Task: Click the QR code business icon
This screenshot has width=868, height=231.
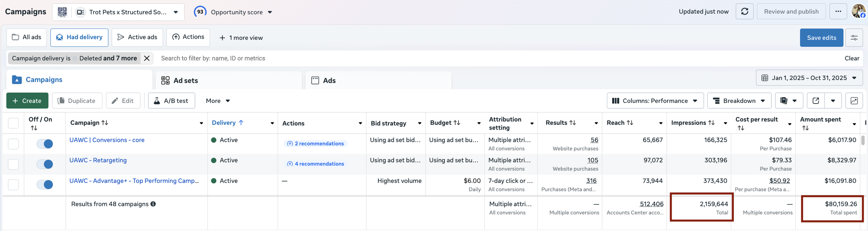Action: pos(62,12)
